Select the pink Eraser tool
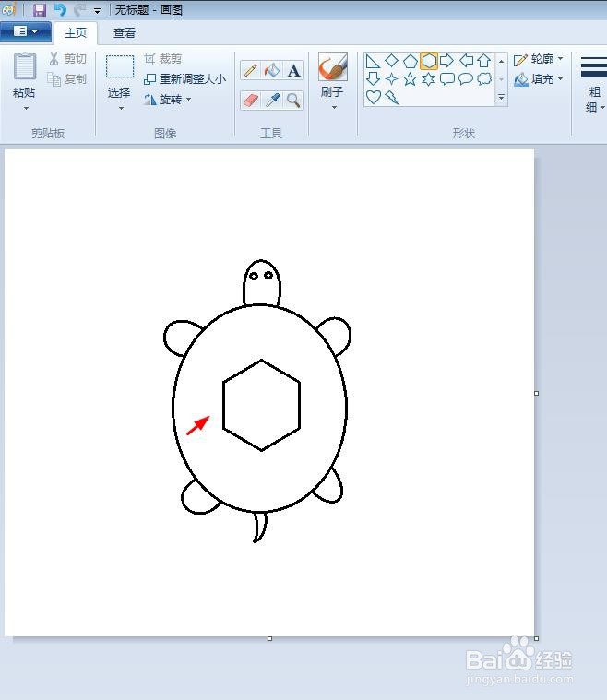Image resolution: width=607 pixels, height=700 pixels. [x=250, y=100]
